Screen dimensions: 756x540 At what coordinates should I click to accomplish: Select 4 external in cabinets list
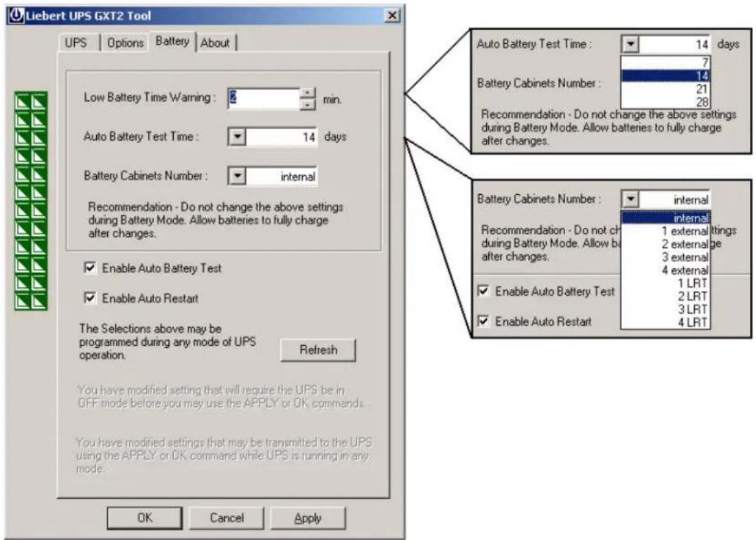pyautogui.click(x=665, y=270)
